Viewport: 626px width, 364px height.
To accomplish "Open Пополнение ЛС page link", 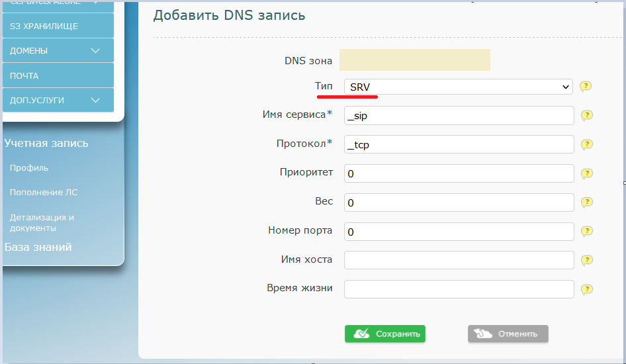I will (x=44, y=193).
